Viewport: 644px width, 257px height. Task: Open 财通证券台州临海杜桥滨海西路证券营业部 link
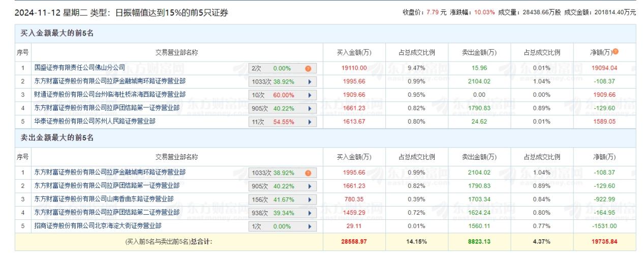[110, 95]
